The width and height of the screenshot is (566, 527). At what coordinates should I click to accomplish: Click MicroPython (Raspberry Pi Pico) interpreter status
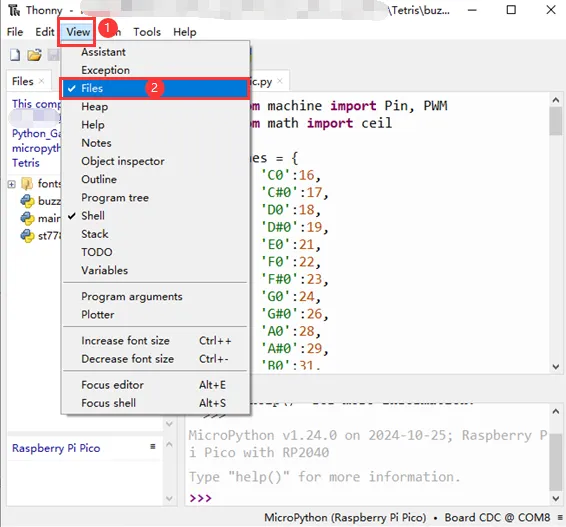point(345,518)
